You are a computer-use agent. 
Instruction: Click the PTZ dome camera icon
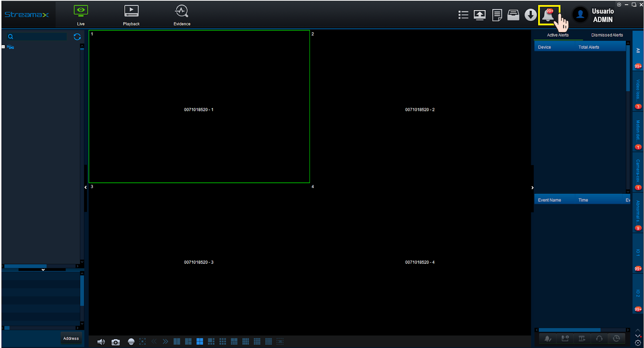coord(131,342)
